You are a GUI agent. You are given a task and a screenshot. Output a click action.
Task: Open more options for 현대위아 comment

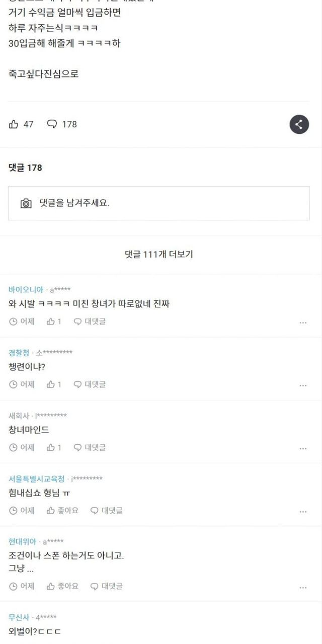pos(303,587)
